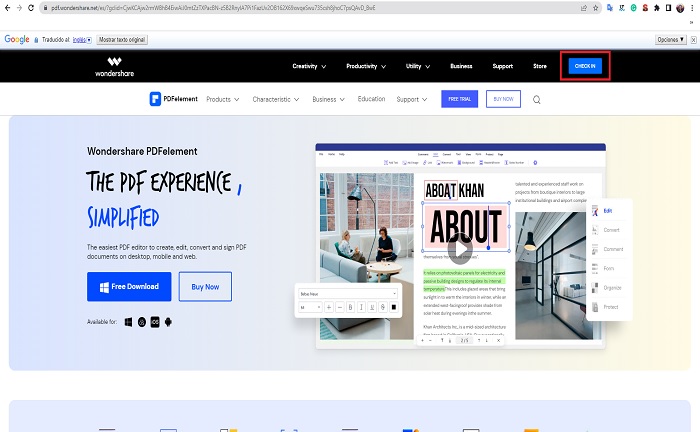
Task: Open the Extensions puzzle piece menu
Action: point(657,8)
